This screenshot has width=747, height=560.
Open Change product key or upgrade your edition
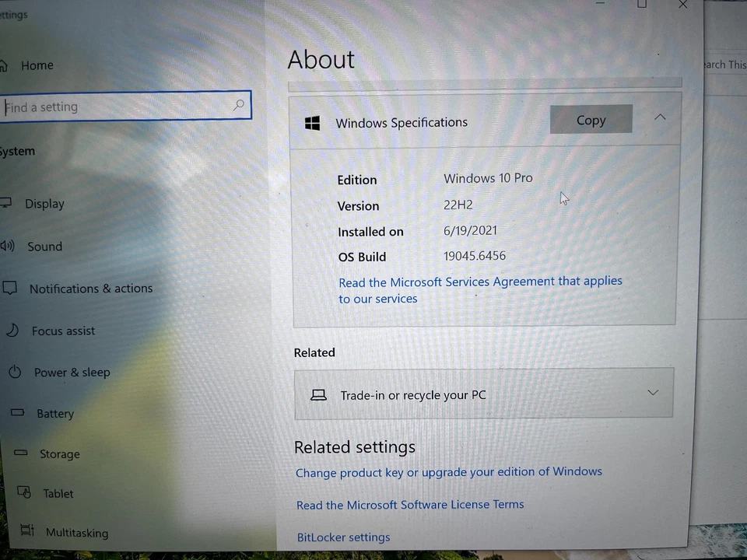click(448, 471)
